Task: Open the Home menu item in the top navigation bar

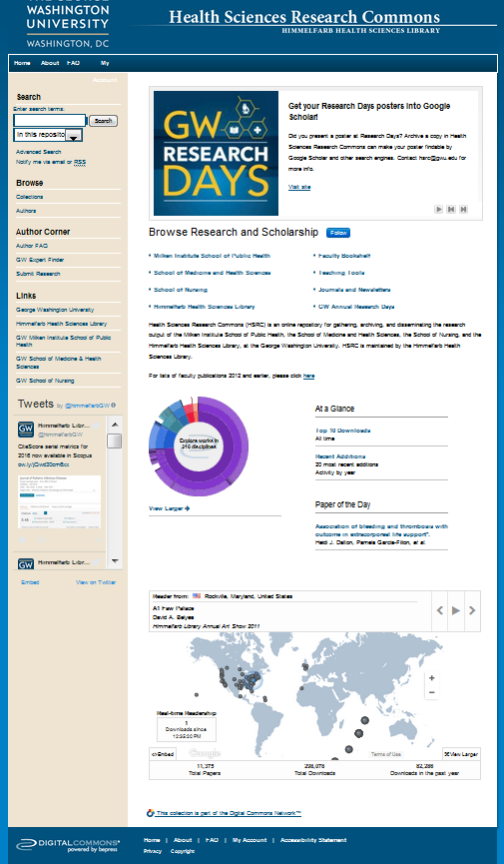Action: pyautogui.click(x=22, y=63)
